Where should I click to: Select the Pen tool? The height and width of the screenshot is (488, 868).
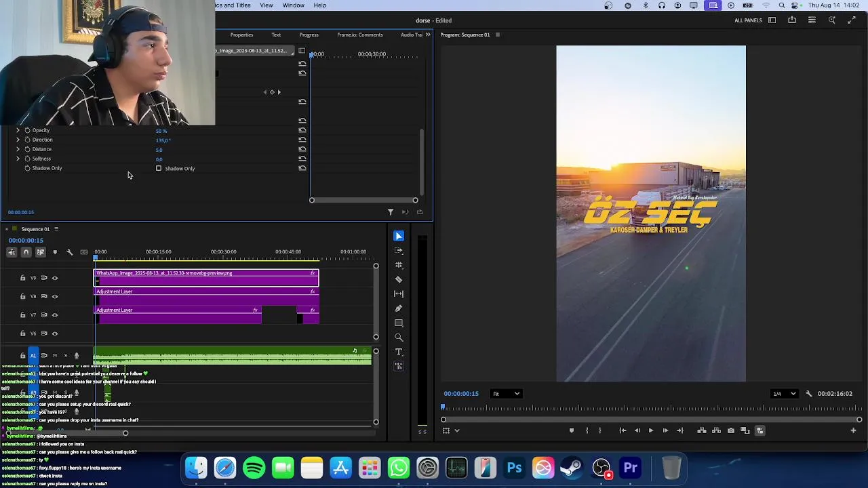pos(399,308)
